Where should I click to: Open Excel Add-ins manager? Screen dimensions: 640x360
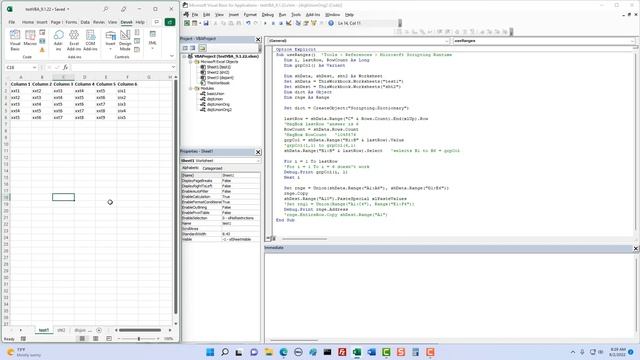click(74, 40)
